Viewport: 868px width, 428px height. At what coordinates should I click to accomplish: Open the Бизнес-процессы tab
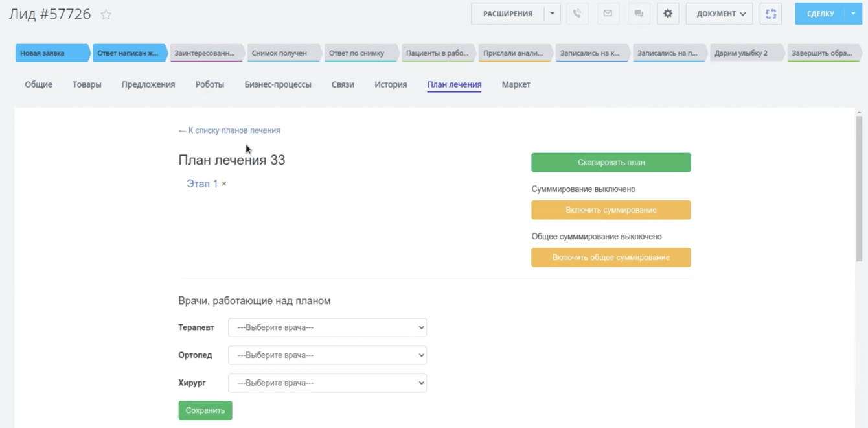pos(278,84)
